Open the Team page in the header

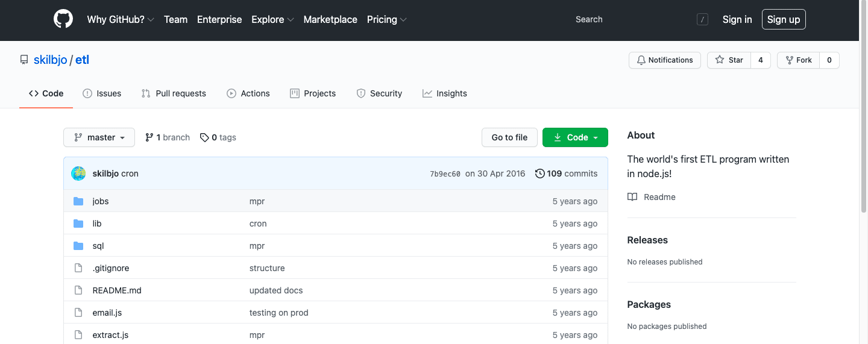coord(175,19)
